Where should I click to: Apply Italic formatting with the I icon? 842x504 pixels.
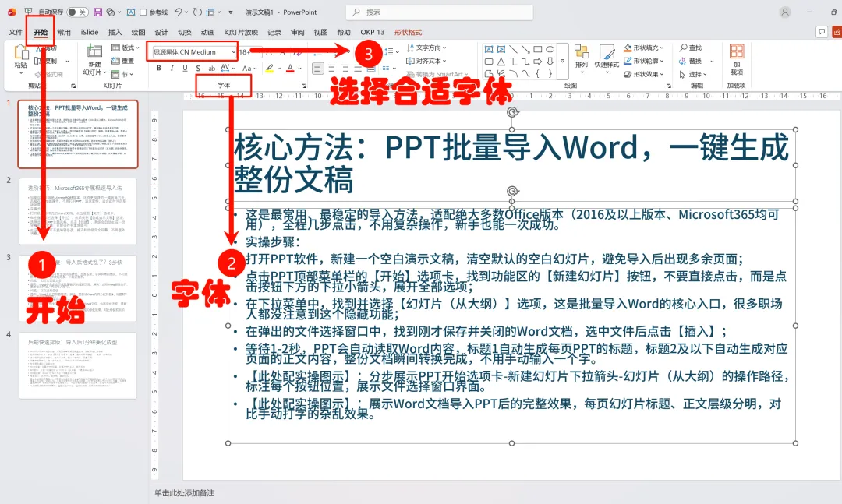(x=172, y=69)
